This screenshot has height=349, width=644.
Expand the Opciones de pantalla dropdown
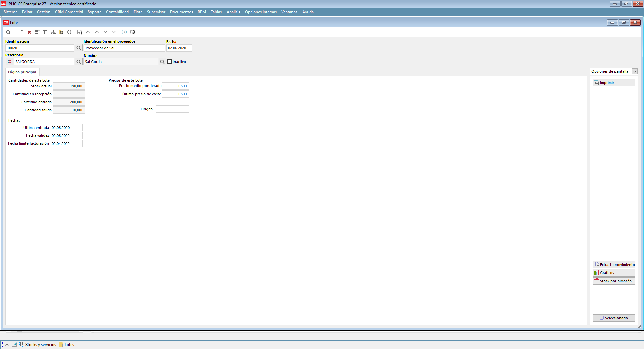(x=635, y=71)
